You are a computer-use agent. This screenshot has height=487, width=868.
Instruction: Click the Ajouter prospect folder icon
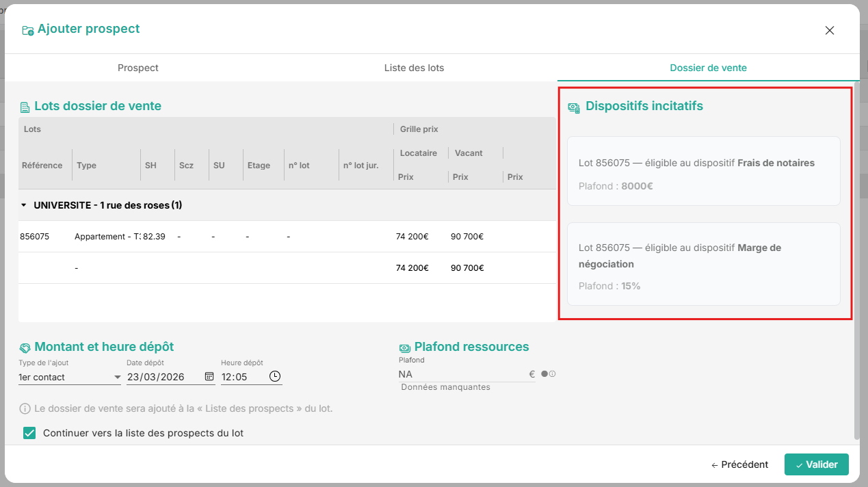click(28, 30)
